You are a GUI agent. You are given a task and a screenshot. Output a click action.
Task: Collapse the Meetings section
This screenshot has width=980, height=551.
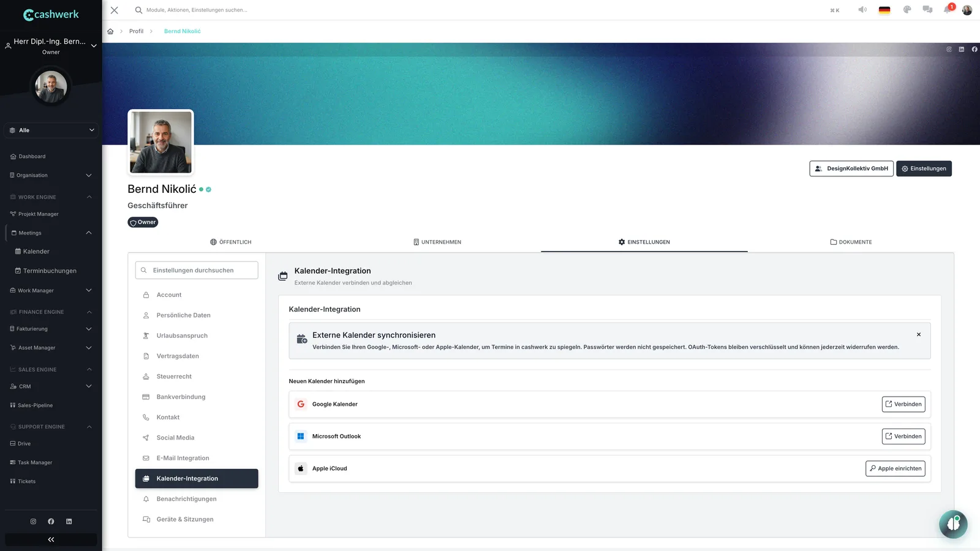point(51,233)
